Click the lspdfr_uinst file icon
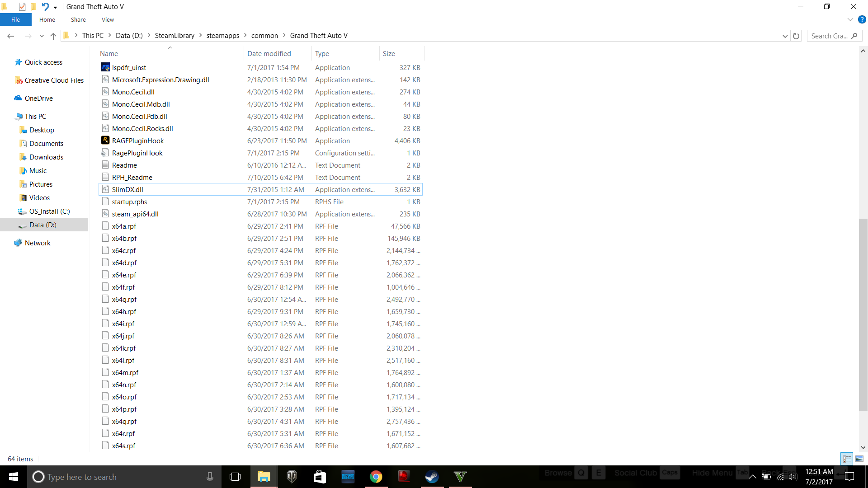 click(x=105, y=67)
